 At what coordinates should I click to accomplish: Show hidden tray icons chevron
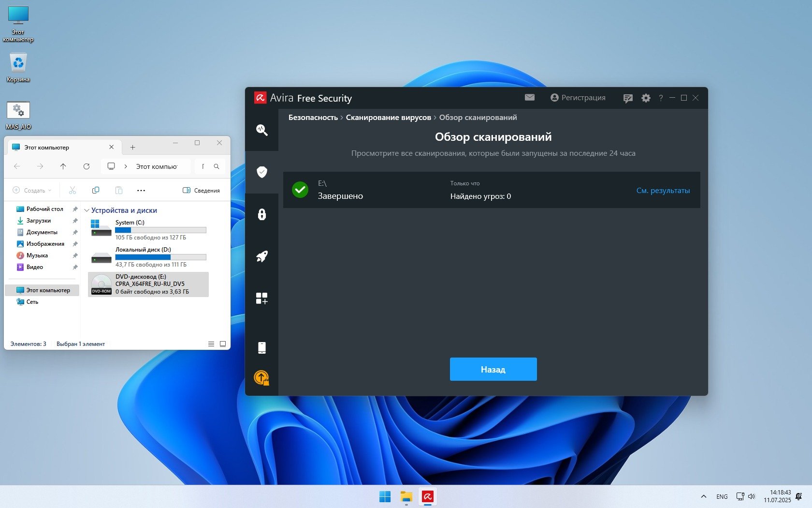704,496
